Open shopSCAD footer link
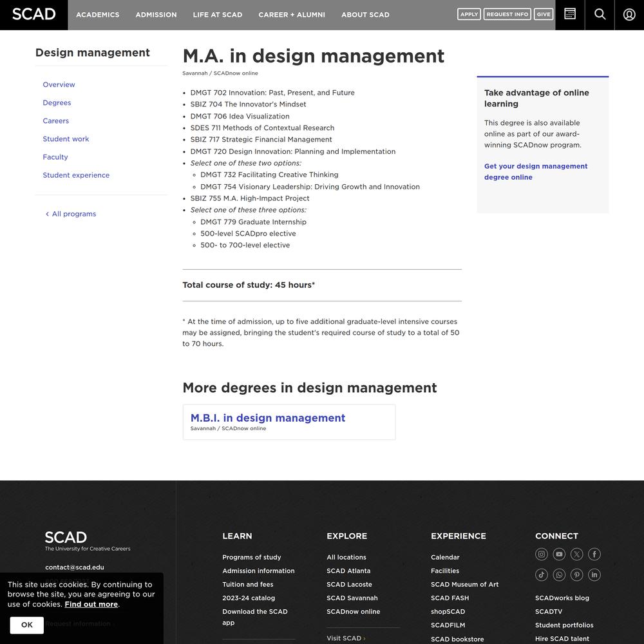This screenshot has height=644, width=644. pos(448,612)
